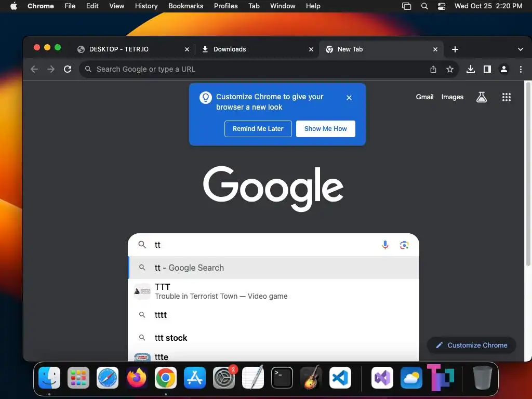Viewport: 532px width, 399px height.
Task: Expand the tab search chevron
Action: tap(521, 49)
